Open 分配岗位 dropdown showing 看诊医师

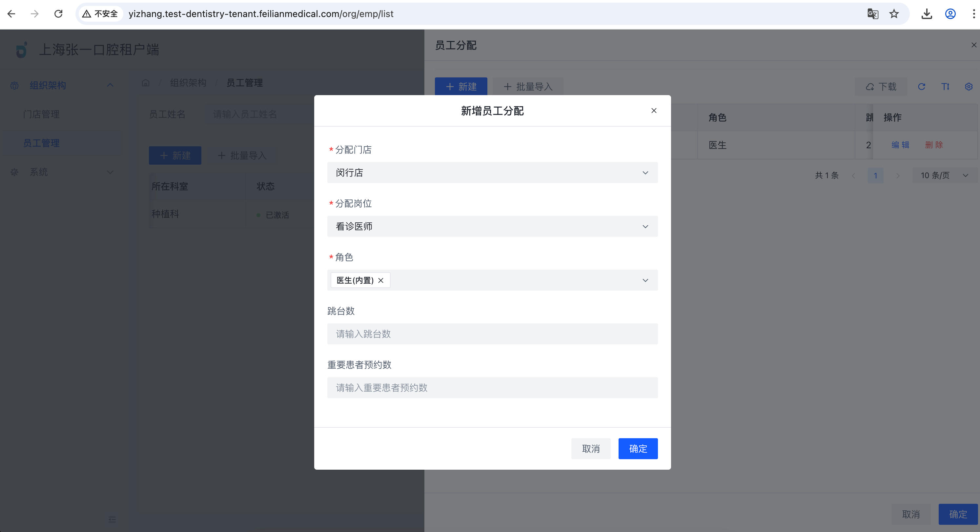[x=492, y=226]
